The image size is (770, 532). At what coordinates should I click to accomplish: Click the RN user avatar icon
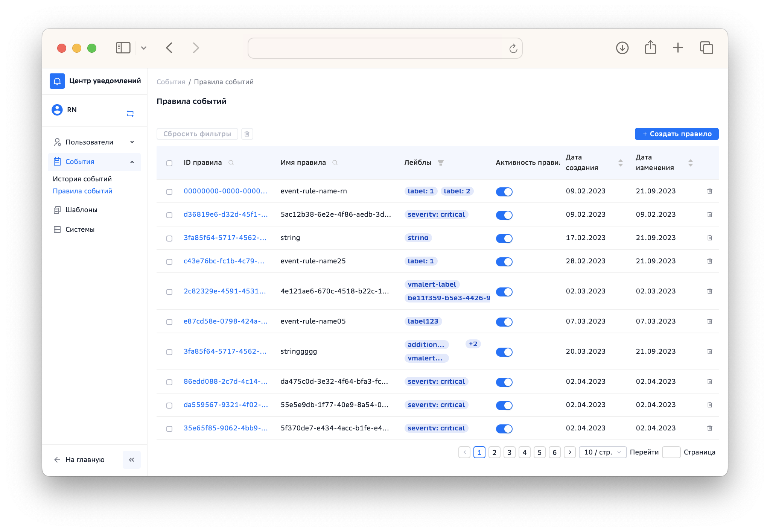[x=57, y=109]
